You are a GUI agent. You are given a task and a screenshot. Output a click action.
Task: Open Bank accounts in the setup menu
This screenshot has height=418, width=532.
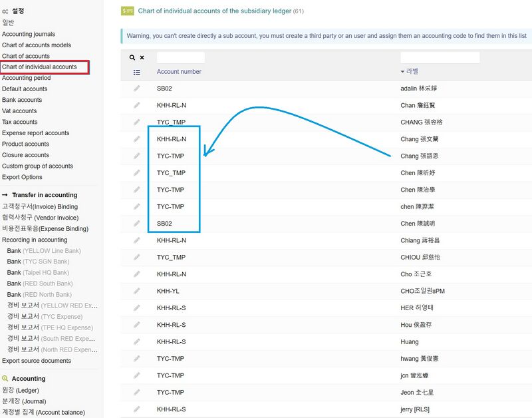tap(22, 100)
